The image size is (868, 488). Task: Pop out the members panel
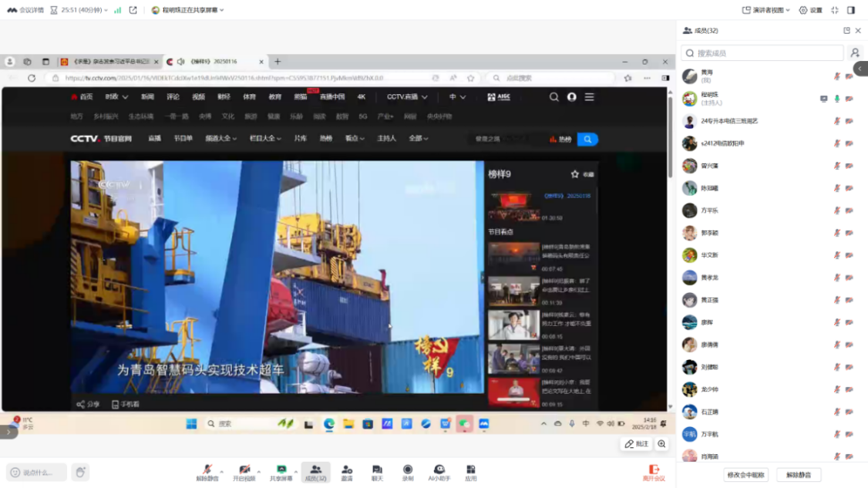(x=846, y=31)
